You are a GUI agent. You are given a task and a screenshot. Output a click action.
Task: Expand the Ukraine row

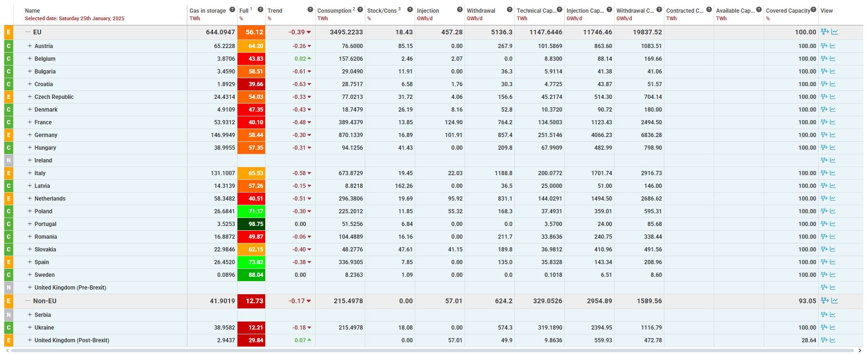click(x=30, y=328)
